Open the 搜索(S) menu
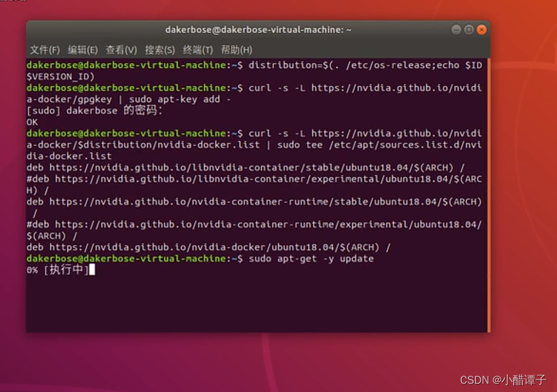 coord(160,50)
